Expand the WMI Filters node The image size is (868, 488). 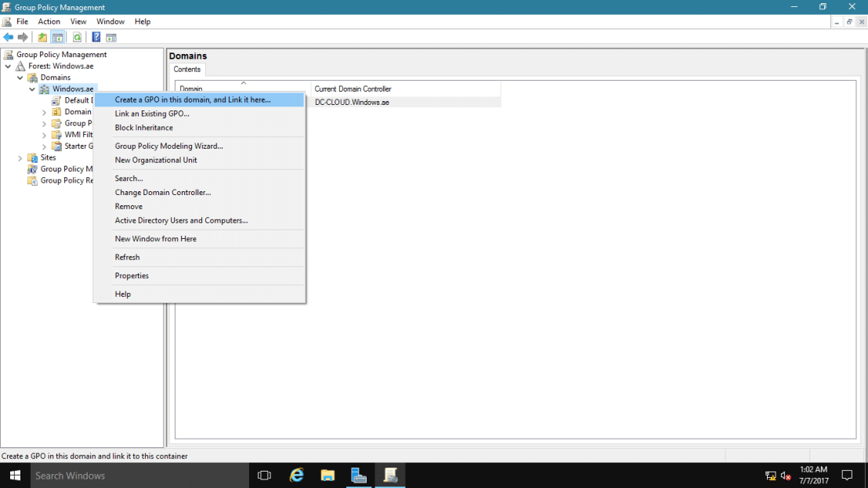(x=45, y=135)
